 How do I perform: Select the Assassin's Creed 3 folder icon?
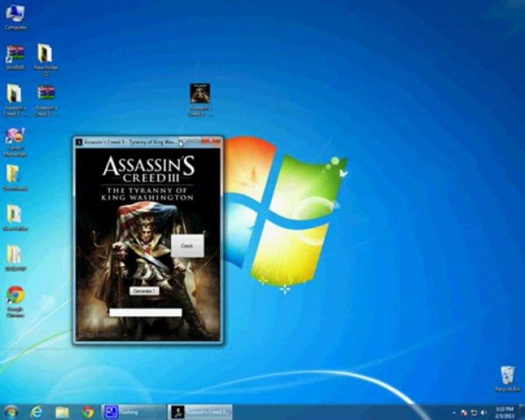click(x=15, y=100)
